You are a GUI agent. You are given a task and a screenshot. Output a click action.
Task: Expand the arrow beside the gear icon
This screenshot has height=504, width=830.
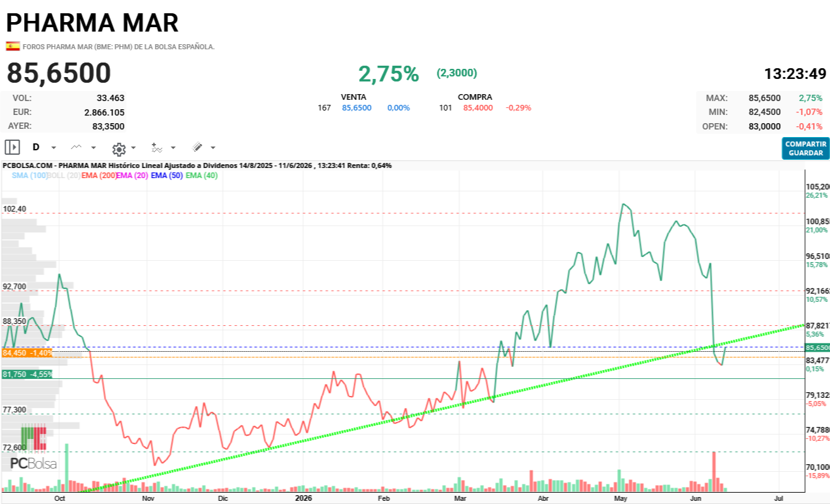(133, 148)
